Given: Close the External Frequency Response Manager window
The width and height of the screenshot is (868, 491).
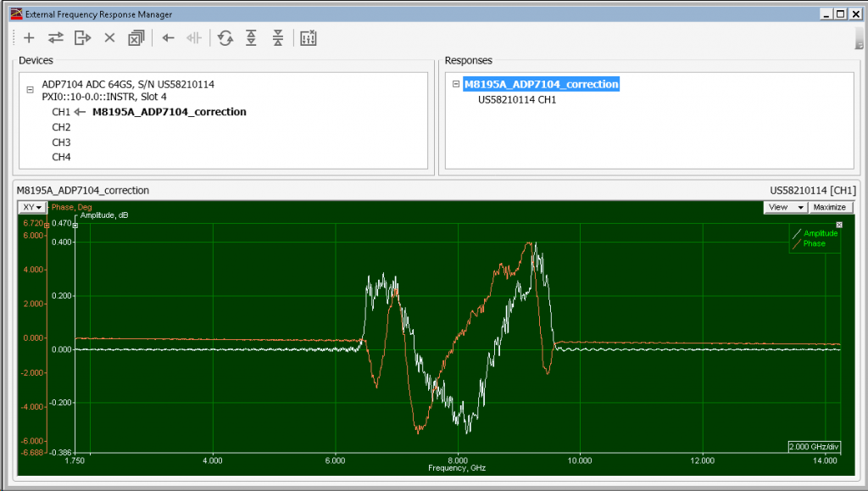Looking at the screenshot, I should click(855, 14).
